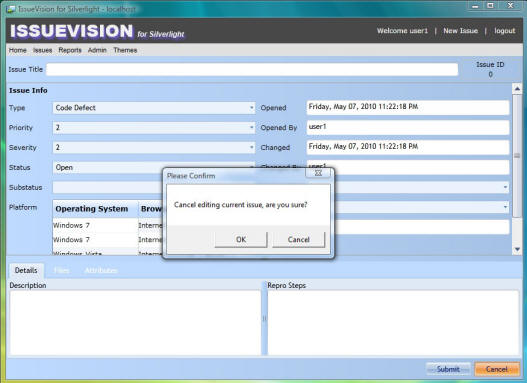Close the Please Confirm dialog via X
The image size is (527, 383).
[x=318, y=173]
